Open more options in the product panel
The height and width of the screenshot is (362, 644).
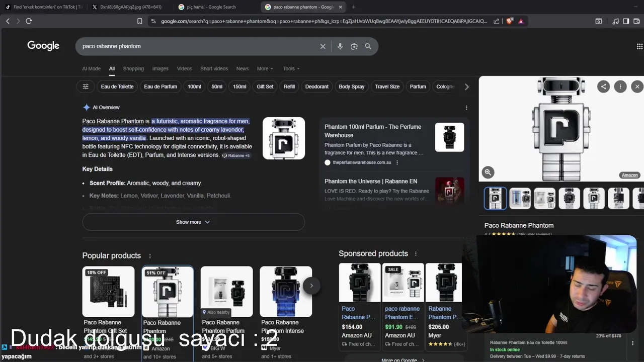pos(620,86)
